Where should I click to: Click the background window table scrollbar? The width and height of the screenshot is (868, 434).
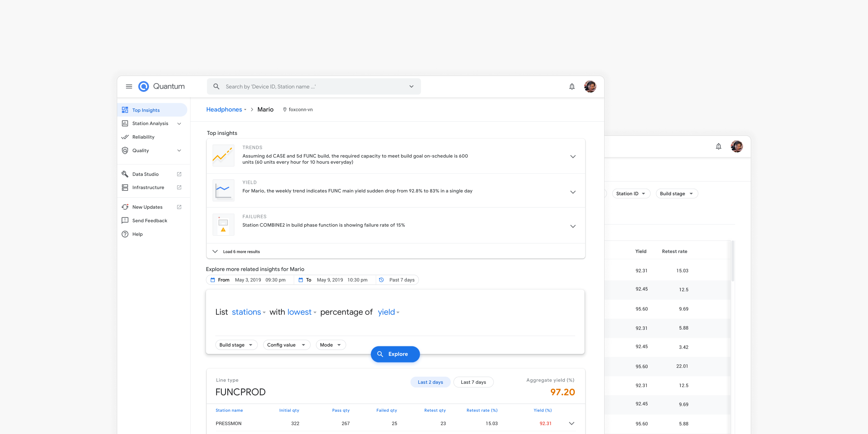coord(733,261)
